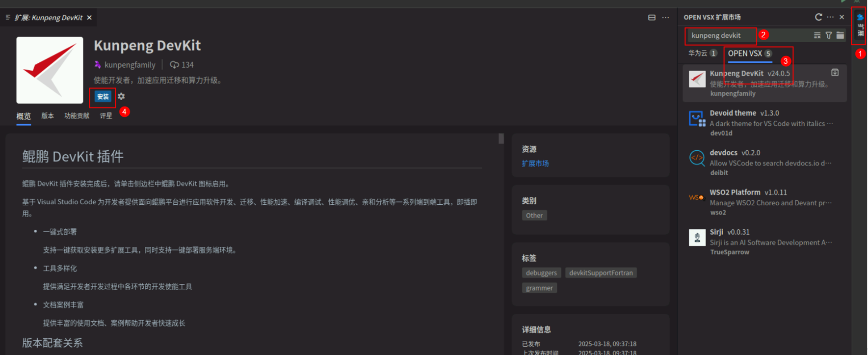
Task: Click the 详细信息 section heading
Action: 536,329
